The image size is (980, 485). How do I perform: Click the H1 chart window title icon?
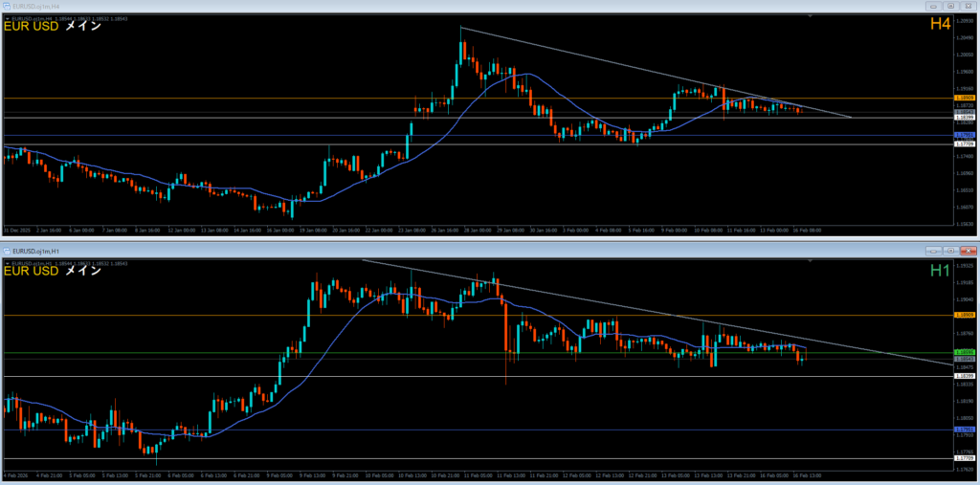7,251
